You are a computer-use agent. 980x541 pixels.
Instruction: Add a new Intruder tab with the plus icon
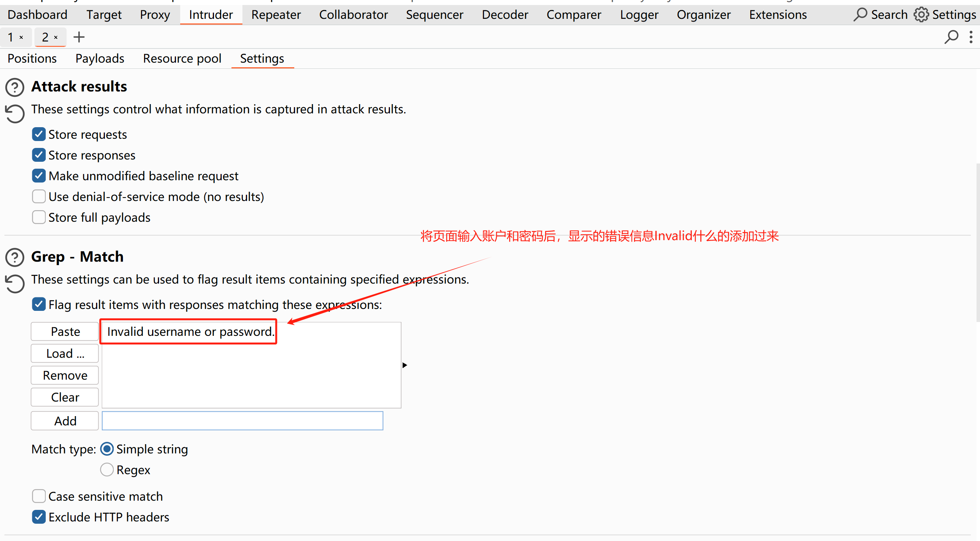(79, 37)
